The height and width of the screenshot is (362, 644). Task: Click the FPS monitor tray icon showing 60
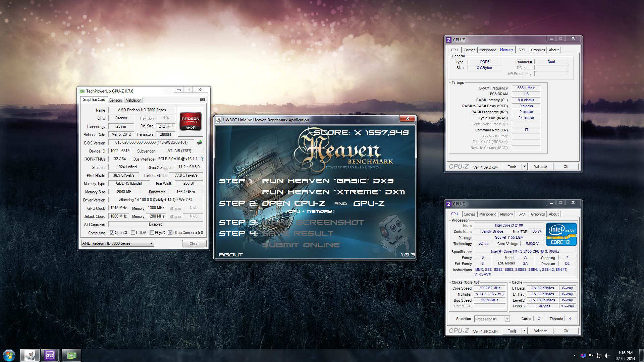[583, 356]
